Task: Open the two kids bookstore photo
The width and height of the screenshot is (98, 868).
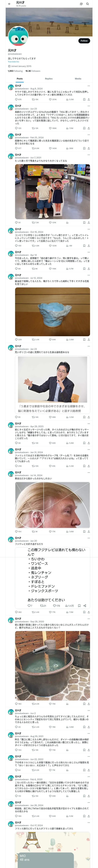Action: pos(52,192)
